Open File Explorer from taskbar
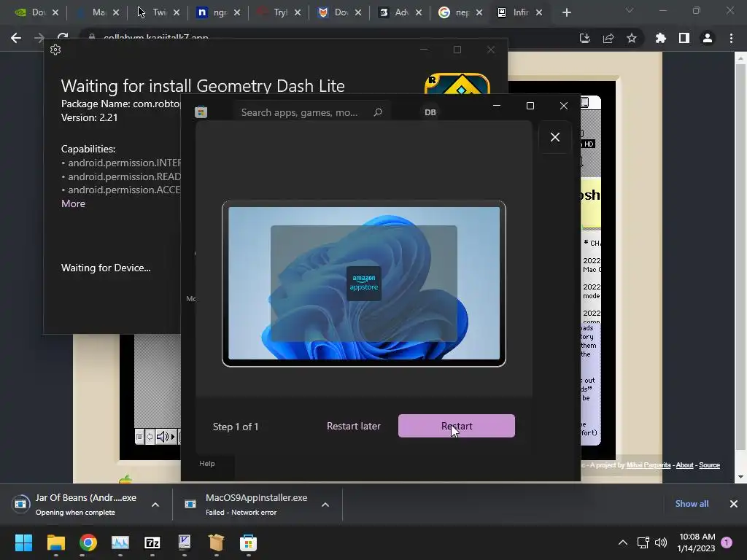 [55, 542]
